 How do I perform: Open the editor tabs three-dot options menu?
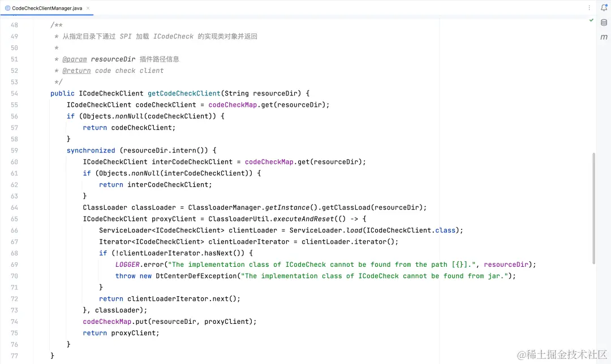(x=589, y=8)
